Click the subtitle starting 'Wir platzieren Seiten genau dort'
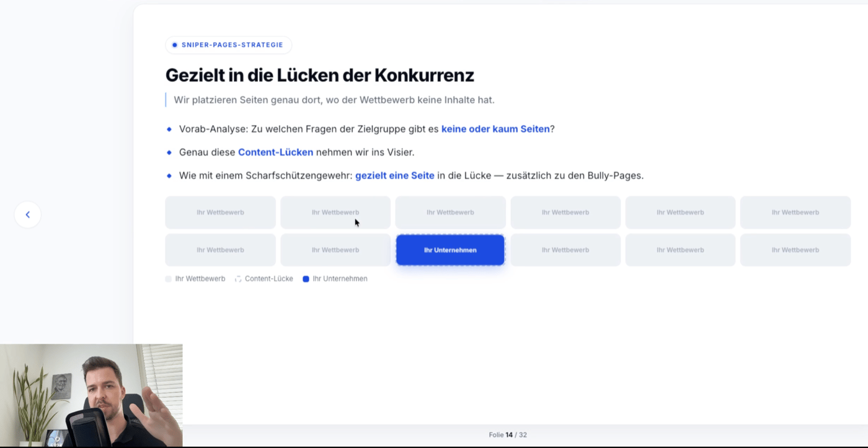The image size is (868, 448). pyautogui.click(x=334, y=100)
